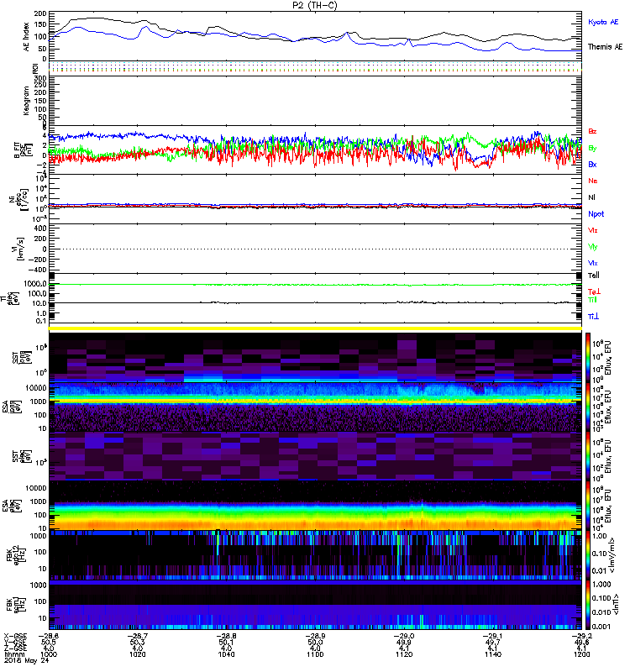630x672 pixels.
Task: Click the bottom time label "1200"
Action: [581, 654]
